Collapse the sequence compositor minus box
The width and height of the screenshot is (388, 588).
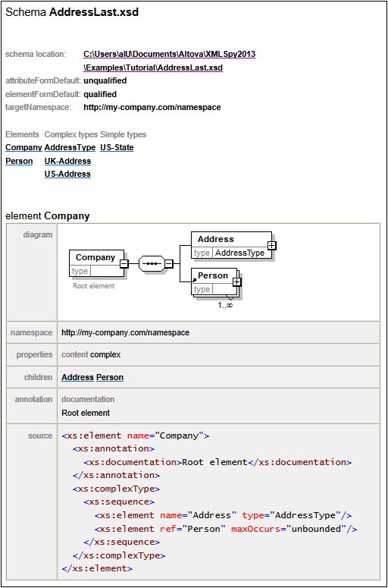[x=169, y=264]
